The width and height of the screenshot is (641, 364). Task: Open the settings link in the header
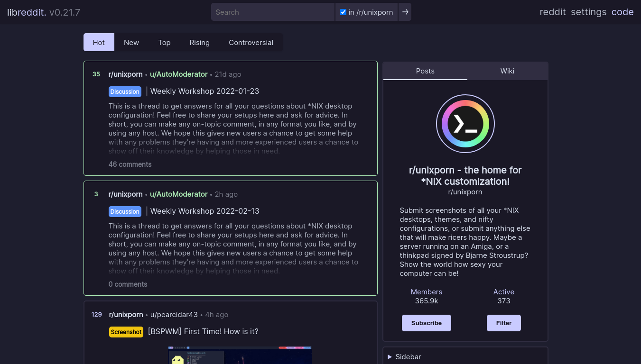pyautogui.click(x=588, y=12)
